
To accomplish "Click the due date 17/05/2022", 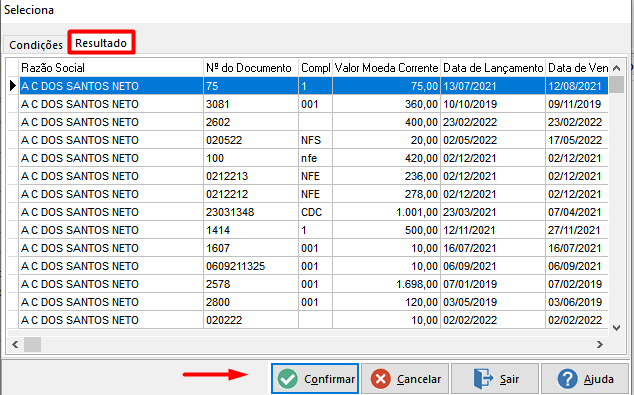I will 577,140.
